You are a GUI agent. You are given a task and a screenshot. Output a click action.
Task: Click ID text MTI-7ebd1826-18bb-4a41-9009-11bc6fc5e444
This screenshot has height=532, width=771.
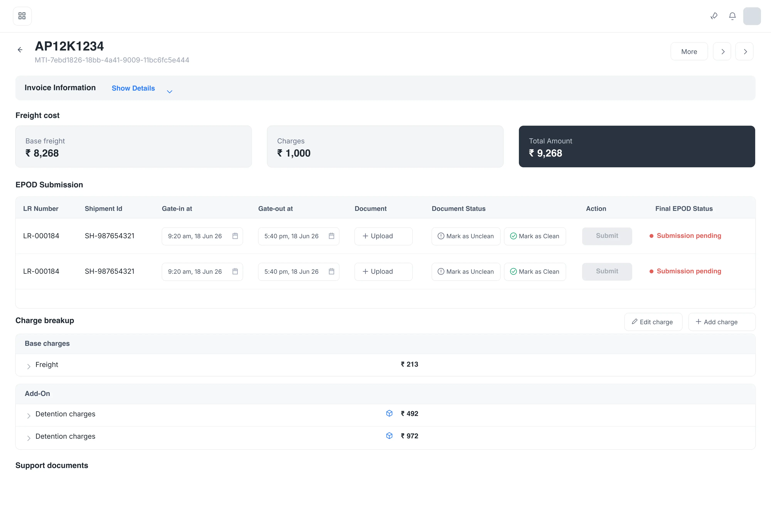click(x=112, y=60)
